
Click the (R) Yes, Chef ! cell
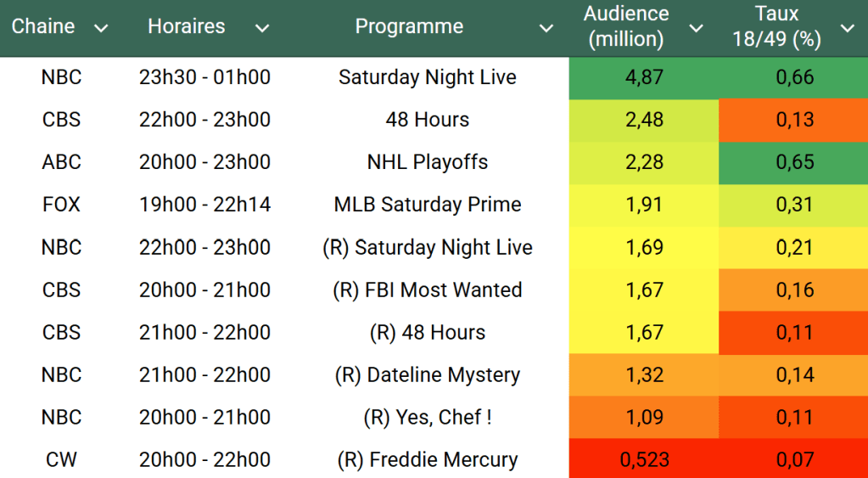(x=427, y=417)
